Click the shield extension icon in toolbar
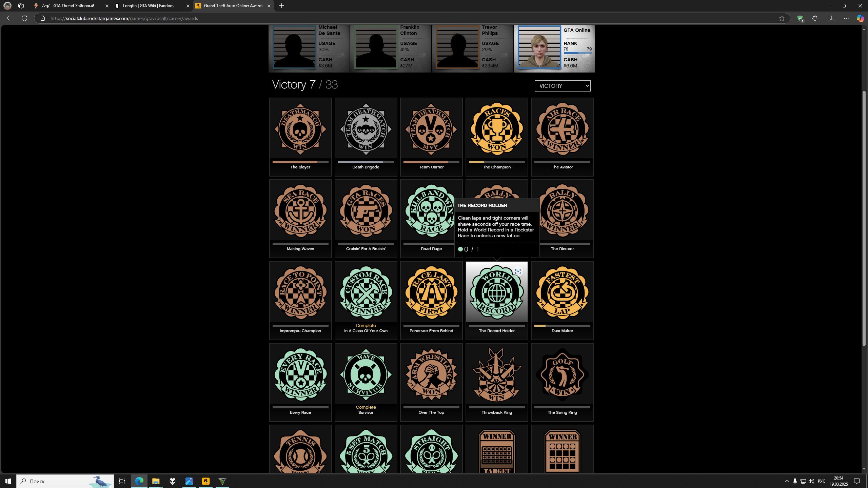The height and width of the screenshot is (488, 868). 800,19
